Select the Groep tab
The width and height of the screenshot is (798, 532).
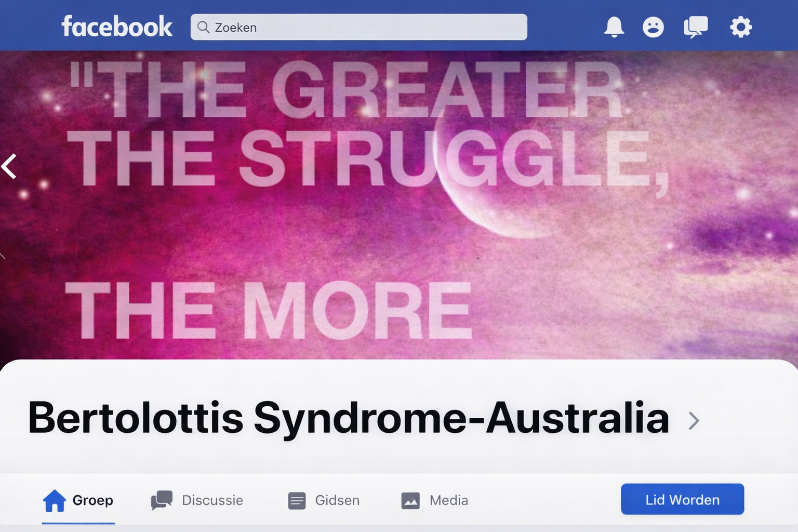[78, 500]
